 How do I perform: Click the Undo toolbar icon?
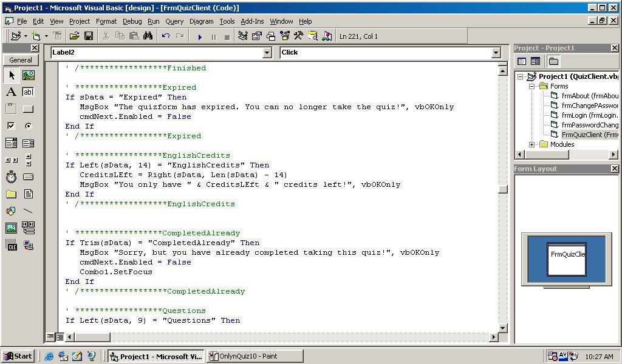[166, 36]
